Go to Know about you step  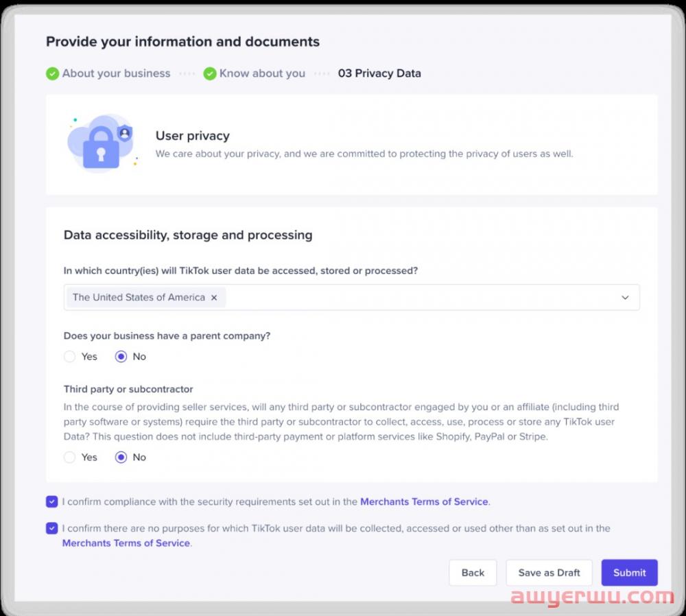point(262,73)
